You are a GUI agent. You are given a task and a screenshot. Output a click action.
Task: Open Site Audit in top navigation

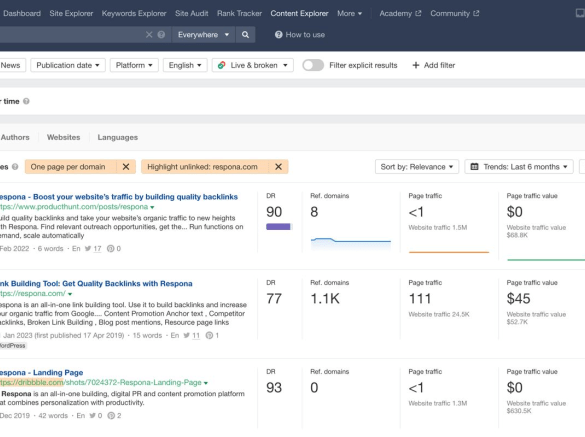tap(192, 13)
